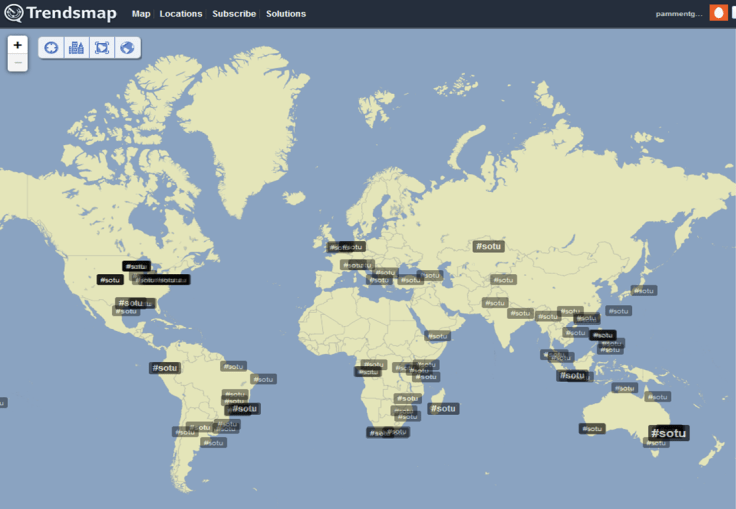Click the large #sotu tag in southeast Australia
Image resolution: width=736 pixels, height=509 pixels.
pyautogui.click(x=668, y=433)
